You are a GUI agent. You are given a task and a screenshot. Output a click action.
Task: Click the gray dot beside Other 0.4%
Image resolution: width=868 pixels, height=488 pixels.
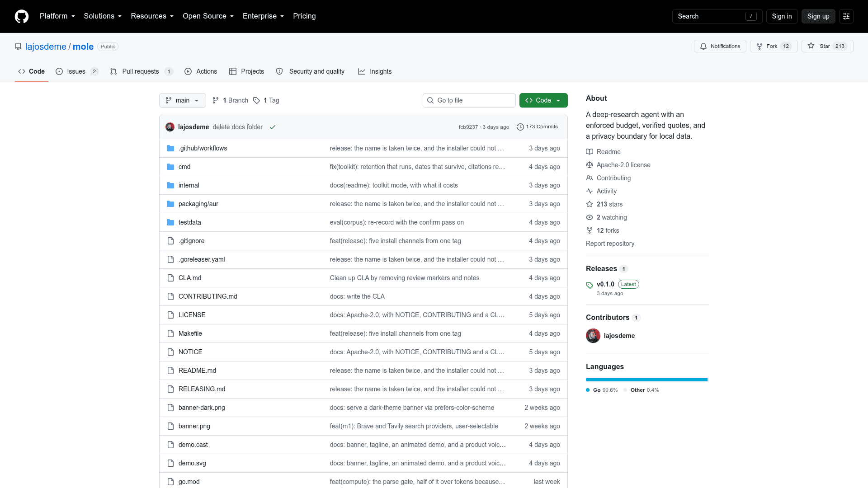(x=625, y=390)
